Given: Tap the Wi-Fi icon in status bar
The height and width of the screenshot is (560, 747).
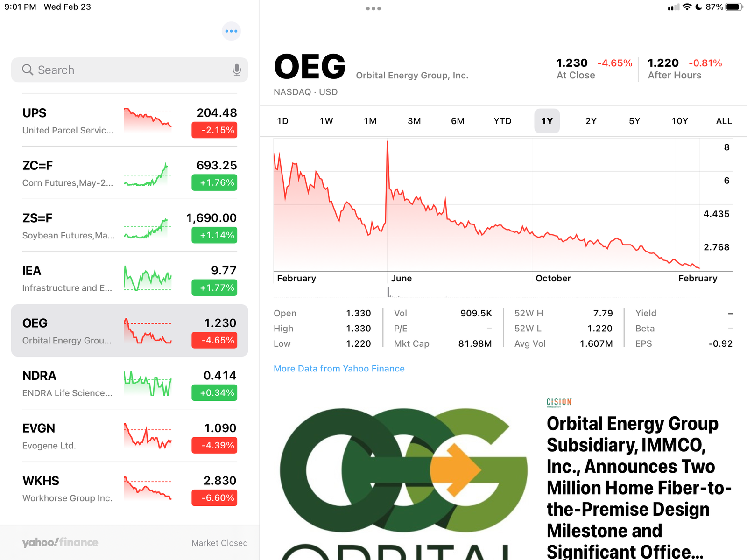Looking at the screenshot, I should pyautogui.click(x=687, y=7).
